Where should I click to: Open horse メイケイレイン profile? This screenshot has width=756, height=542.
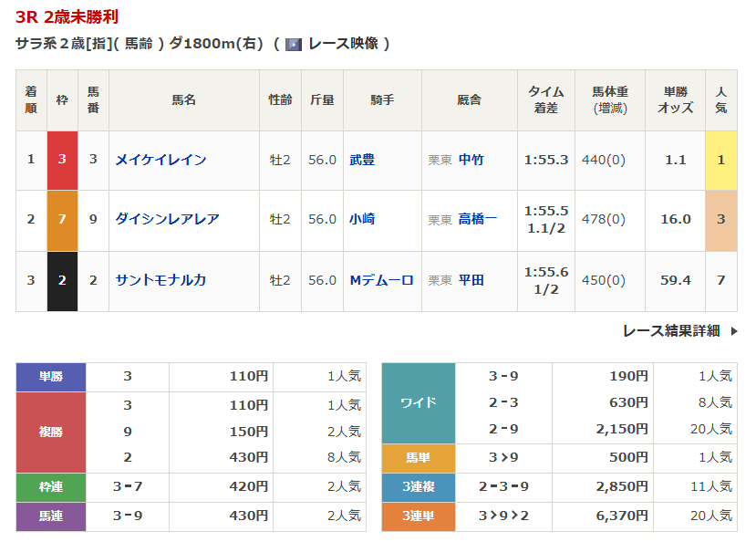pos(161,160)
